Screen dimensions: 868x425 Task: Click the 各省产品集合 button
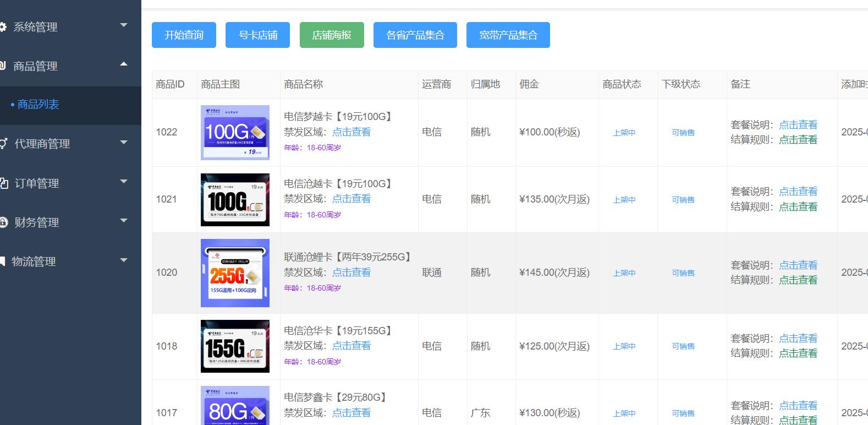point(415,35)
